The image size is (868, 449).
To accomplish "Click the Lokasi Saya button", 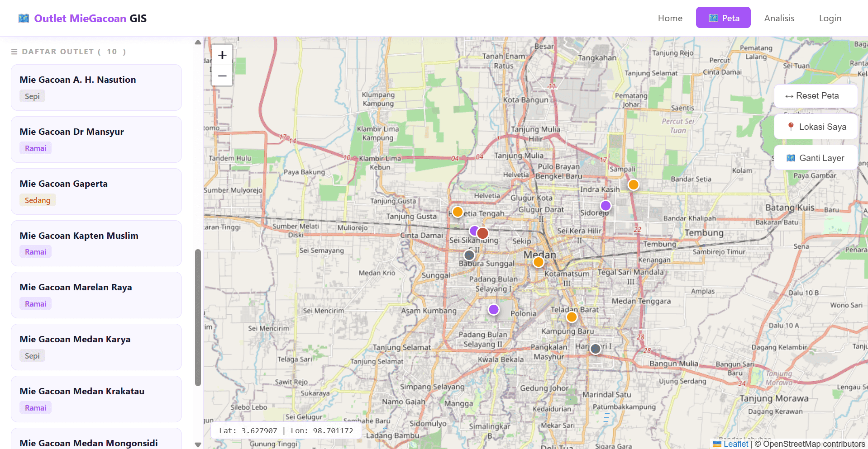I will pyautogui.click(x=816, y=127).
